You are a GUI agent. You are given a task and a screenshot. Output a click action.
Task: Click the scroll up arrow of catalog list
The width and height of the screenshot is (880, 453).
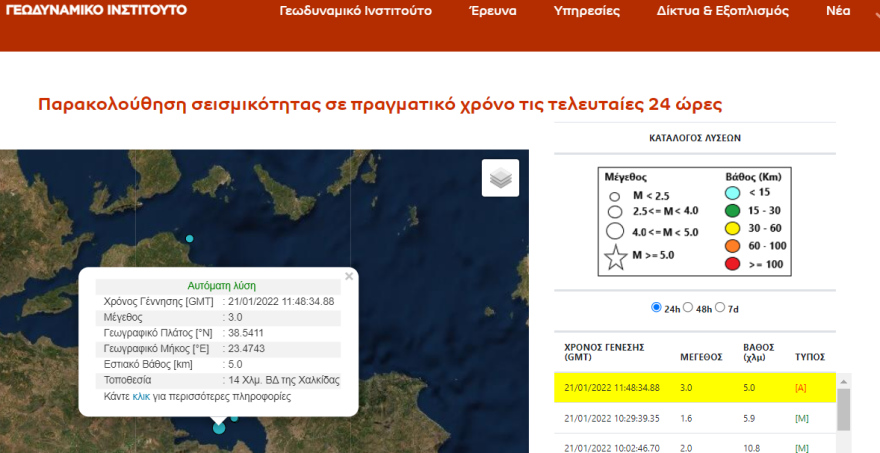click(844, 382)
